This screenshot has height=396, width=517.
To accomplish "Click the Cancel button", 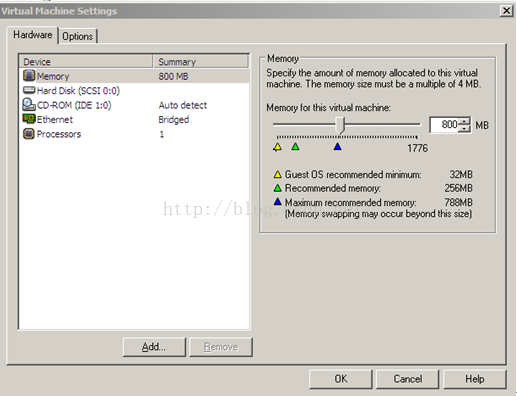I will tap(407, 379).
